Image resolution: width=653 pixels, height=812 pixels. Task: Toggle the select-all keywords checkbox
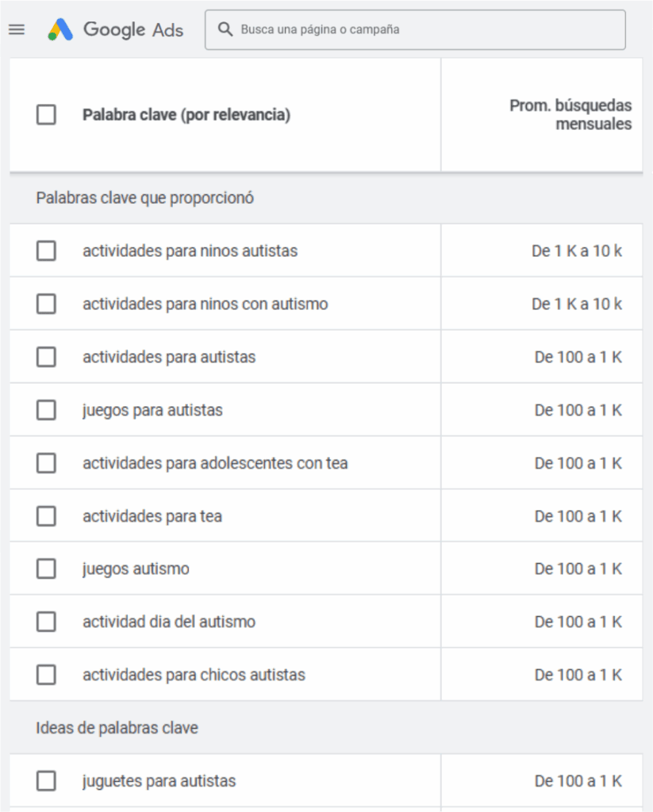pos(46,115)
